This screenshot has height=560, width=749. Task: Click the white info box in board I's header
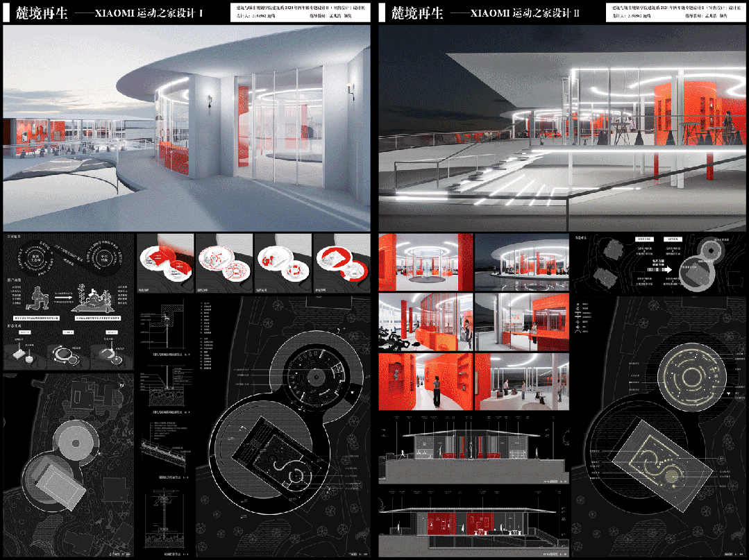pos(300,13)
